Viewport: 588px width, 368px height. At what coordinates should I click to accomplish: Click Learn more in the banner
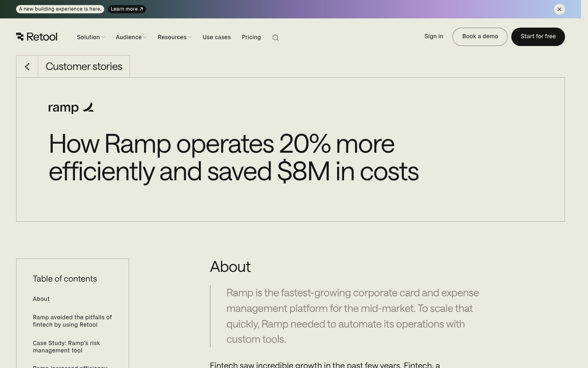click(x=127, y=9)
